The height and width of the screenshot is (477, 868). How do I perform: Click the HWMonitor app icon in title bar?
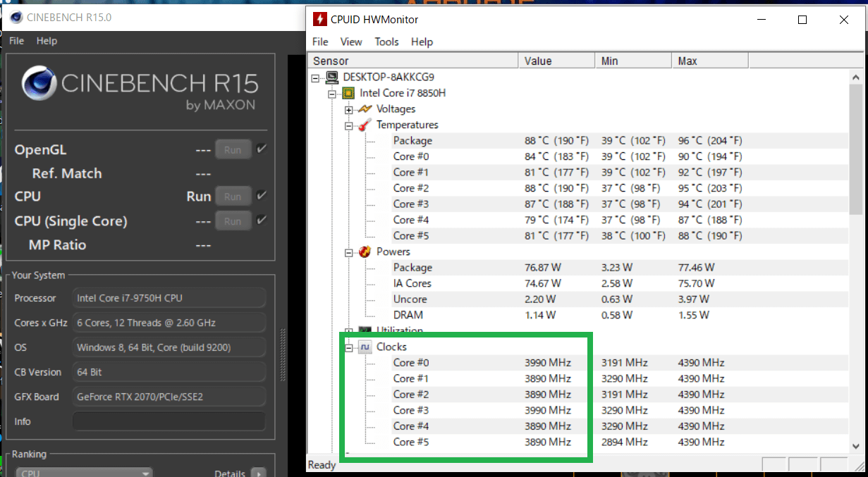pos(320,20)
